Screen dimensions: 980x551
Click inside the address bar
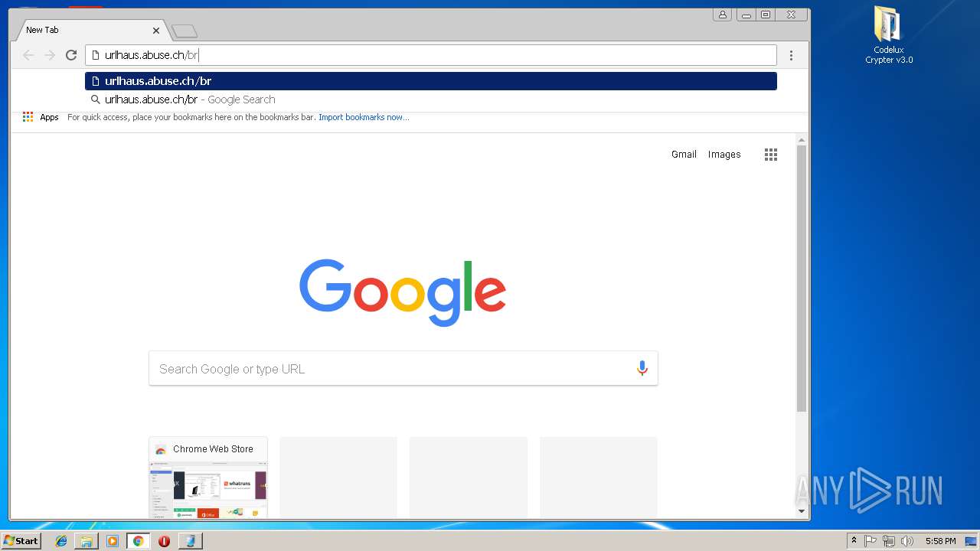point(431,55)
